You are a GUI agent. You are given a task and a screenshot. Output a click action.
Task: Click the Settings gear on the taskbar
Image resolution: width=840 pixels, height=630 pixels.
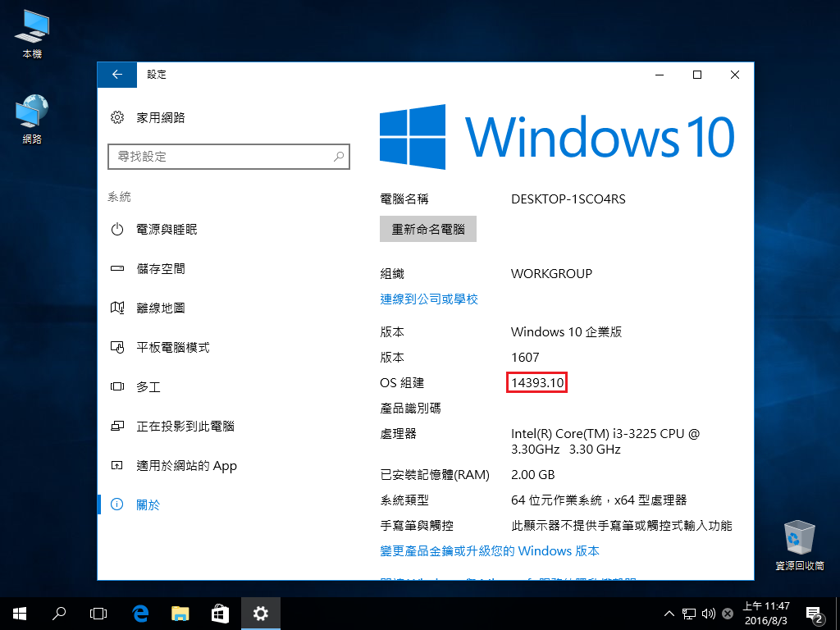click(x=260, y=614)
